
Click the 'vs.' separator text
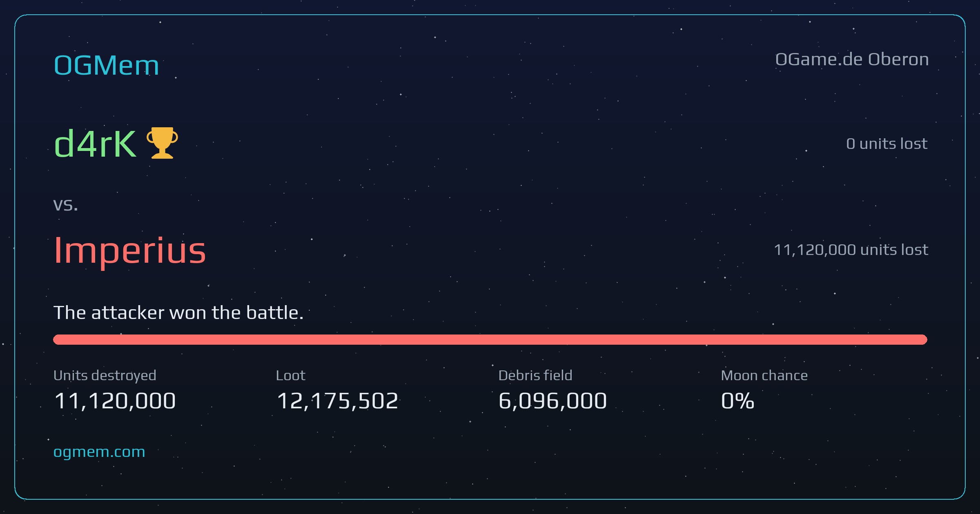click(x=66, y=205)
